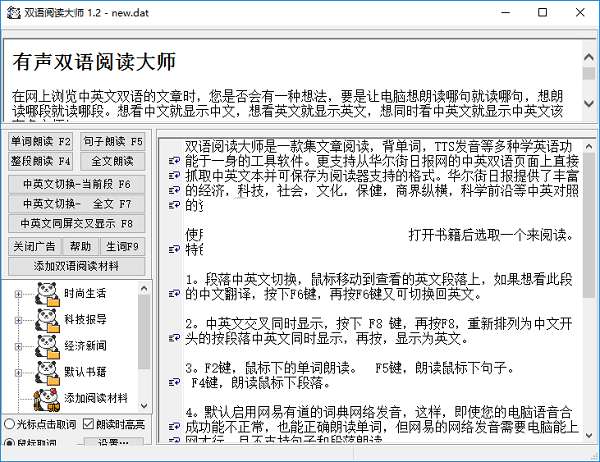This screenshot has width=600, height=462.
Task: Click the line starting 3。F2键
Action: (x=349, y=368)
